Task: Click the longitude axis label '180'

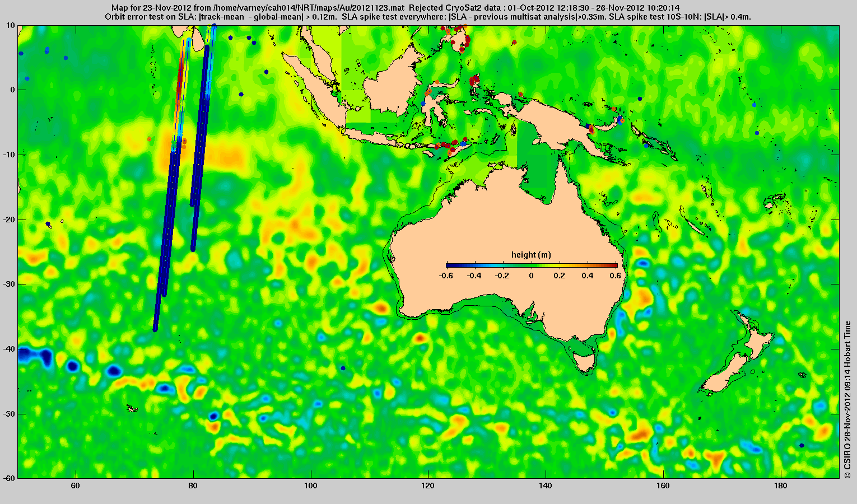Action: tap(781, 486)
